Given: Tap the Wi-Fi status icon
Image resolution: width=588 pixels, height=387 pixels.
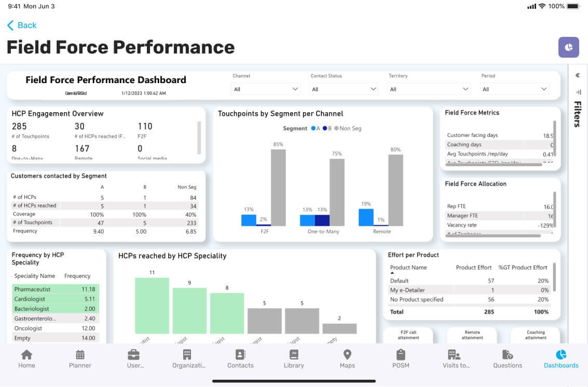Looking at the screenshot, I should click(542, 6).
